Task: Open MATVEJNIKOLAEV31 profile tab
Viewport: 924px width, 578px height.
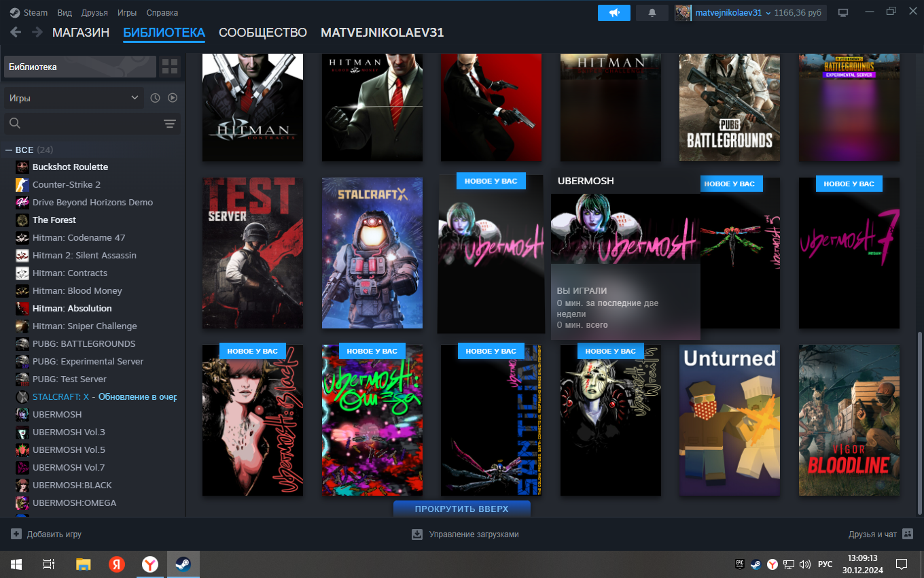Action: point(383,33)
